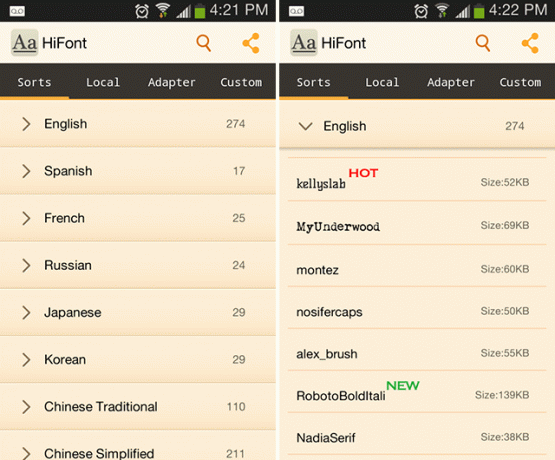Tap the Size:69KB label

[505, 225]
